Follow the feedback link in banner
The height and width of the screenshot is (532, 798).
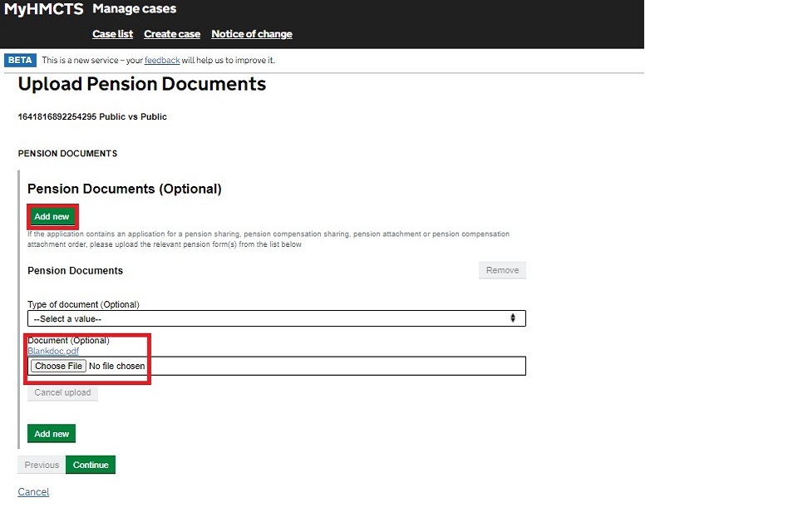[x=162, y=61]
